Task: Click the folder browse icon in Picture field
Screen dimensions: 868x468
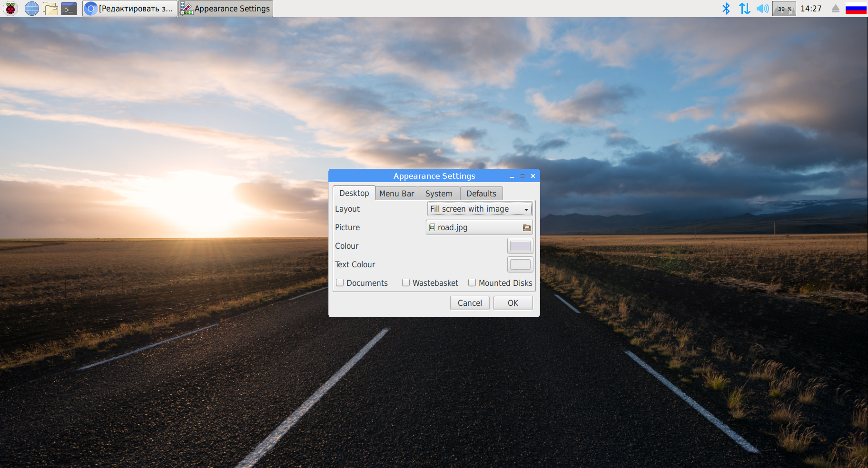Action: click(526, 228)
